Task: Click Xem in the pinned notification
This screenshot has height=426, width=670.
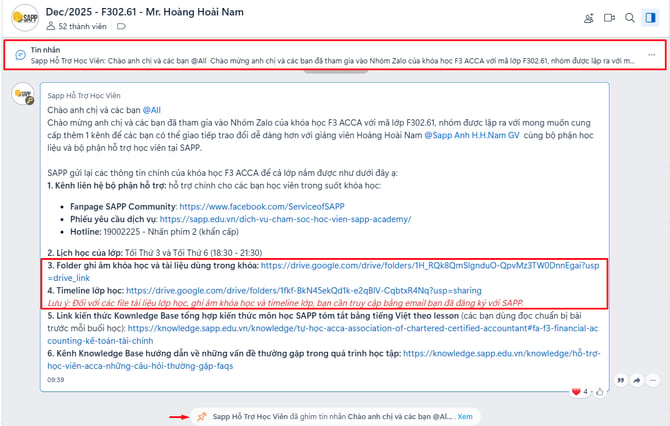Action: click(x=465, y=417)
